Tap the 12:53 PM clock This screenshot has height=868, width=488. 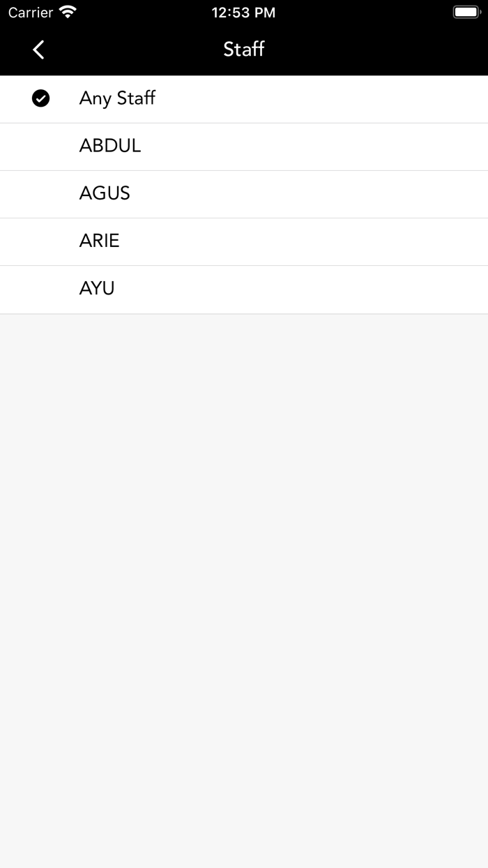click(x=243, y=13)
